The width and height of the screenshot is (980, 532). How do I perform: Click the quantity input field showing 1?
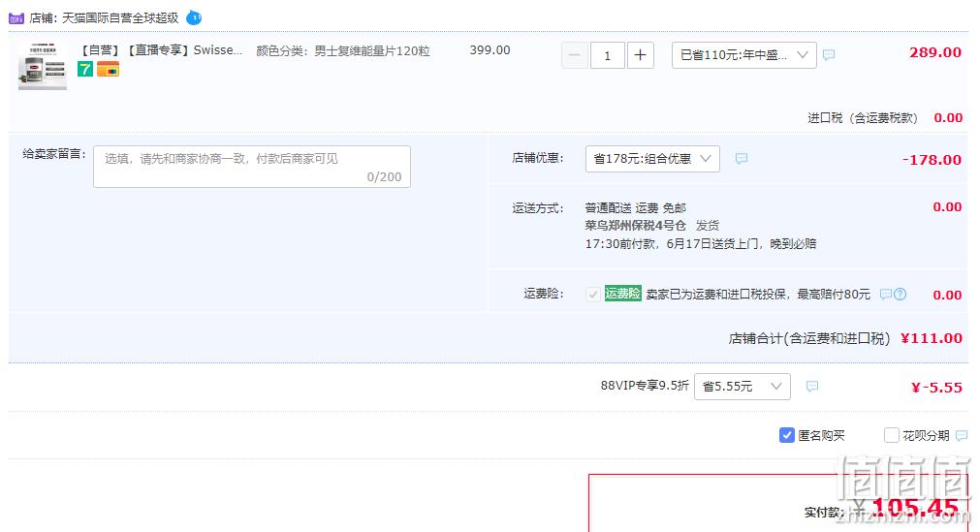click(x=608, y=55)
